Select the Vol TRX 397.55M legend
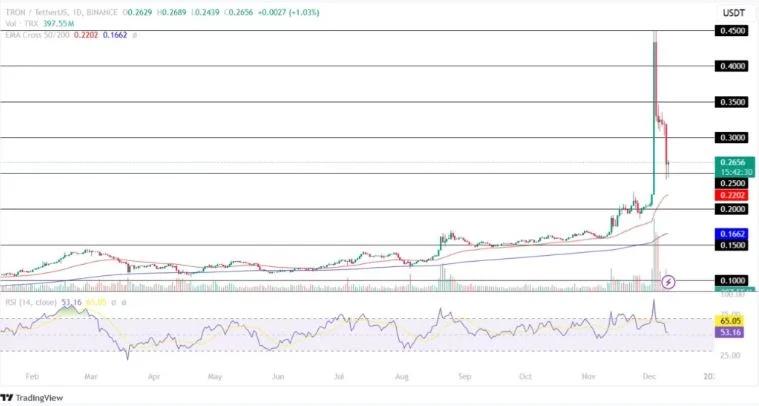Viewport: 759px width, 406px height. tap(40, 23)
